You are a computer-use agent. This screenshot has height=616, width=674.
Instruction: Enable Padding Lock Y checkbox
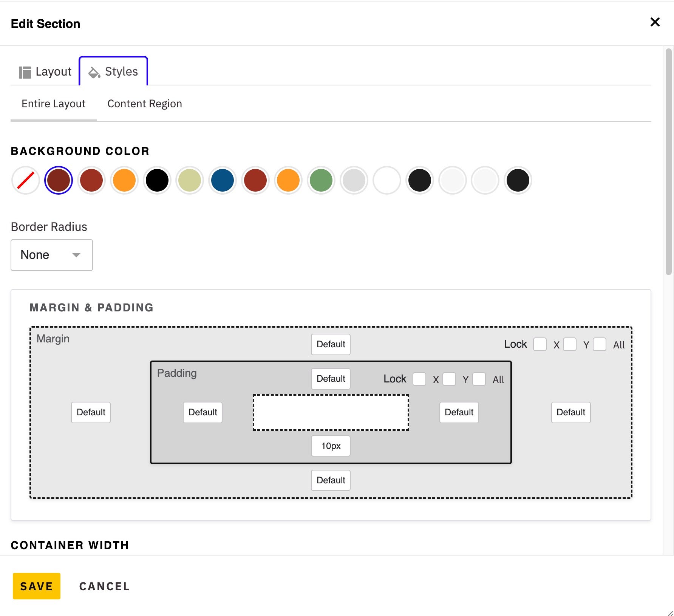click(x=449, y=379)
